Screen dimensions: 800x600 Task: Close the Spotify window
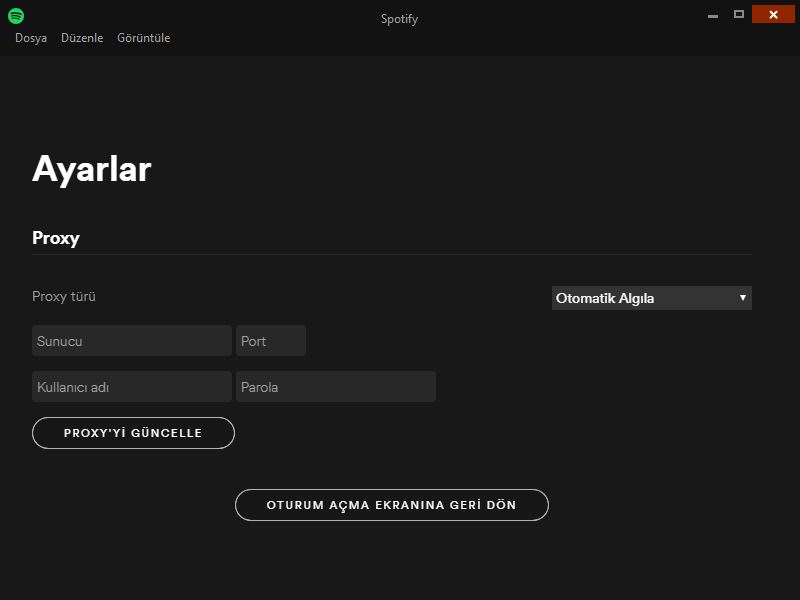773,14
